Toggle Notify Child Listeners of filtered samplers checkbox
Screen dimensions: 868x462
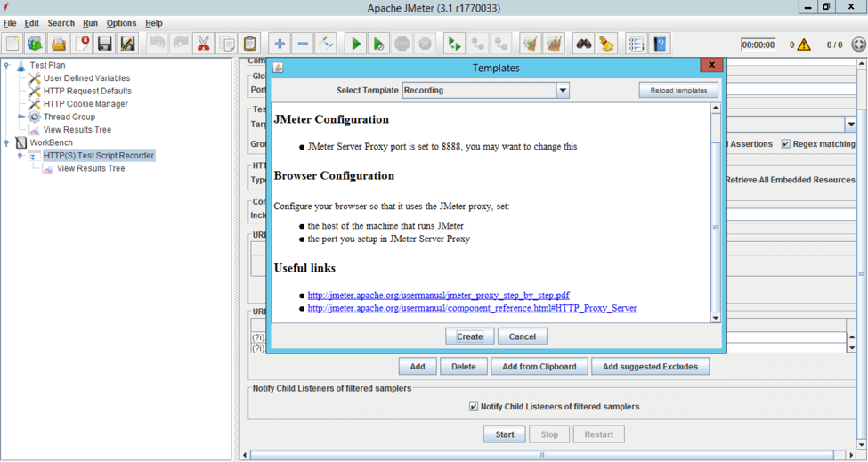click(474, 407)
